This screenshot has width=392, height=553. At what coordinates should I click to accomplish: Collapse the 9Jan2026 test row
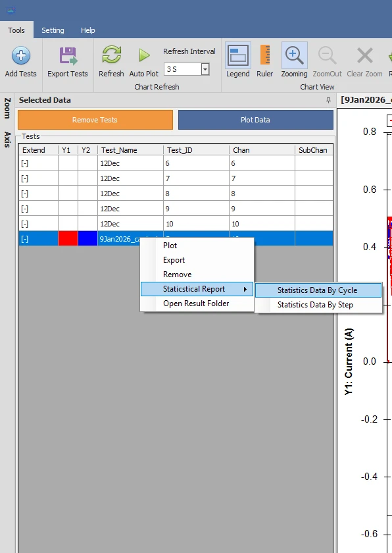[24, 239]
